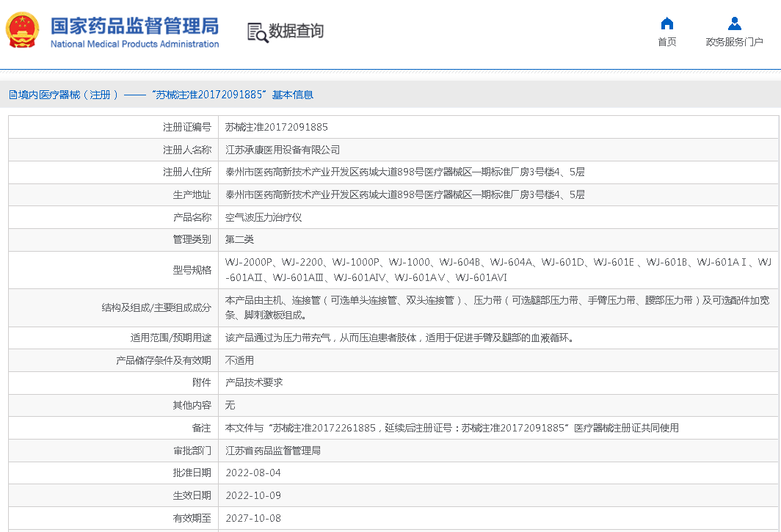Click the date 2027-10-08

253,518
